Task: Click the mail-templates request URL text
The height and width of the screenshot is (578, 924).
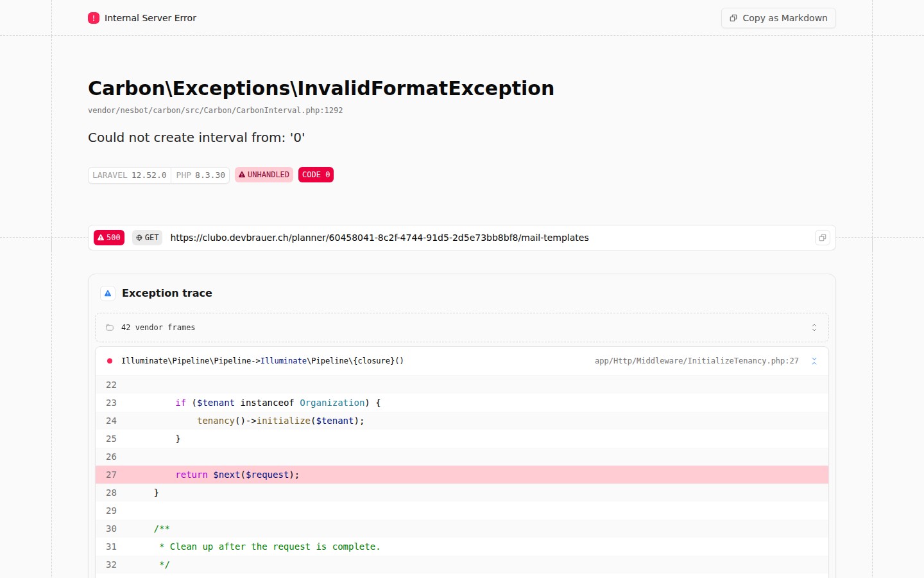Action: pyautogui.click(x=379, y=238)
